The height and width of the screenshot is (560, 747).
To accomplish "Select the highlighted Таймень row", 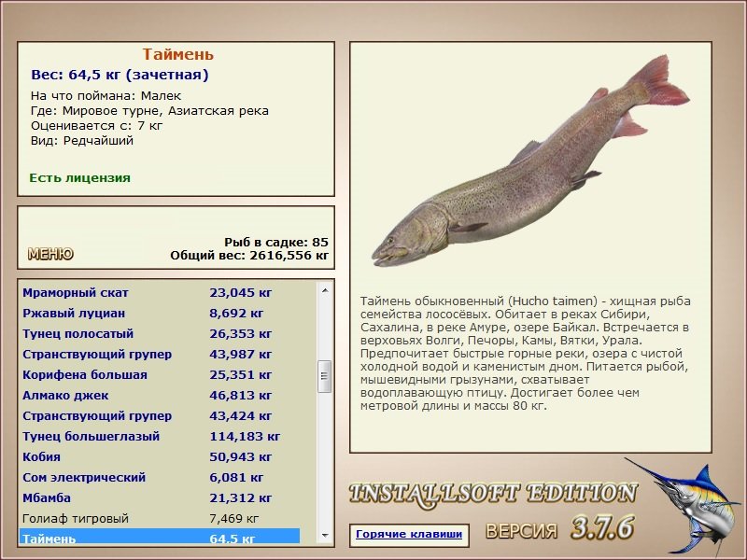I will click(160, 536).
